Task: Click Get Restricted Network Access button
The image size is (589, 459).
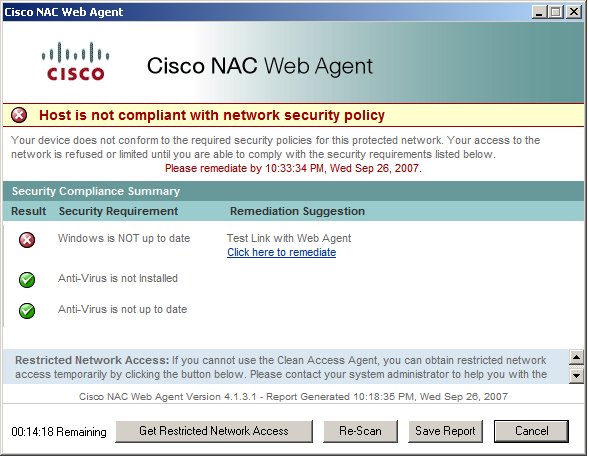Action: (x=214, y=431)
